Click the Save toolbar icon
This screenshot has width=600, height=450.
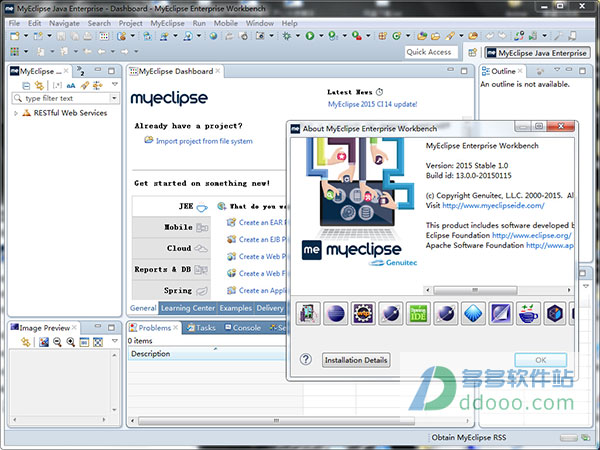point(61,36)
